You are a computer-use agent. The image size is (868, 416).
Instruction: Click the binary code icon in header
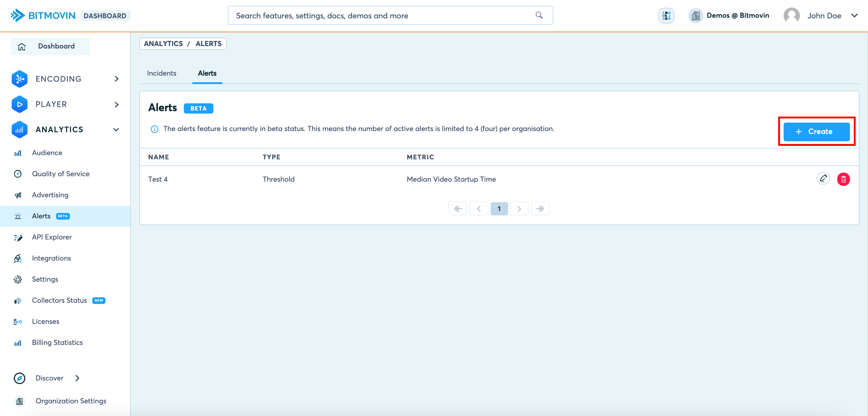(x=666, y=15)
